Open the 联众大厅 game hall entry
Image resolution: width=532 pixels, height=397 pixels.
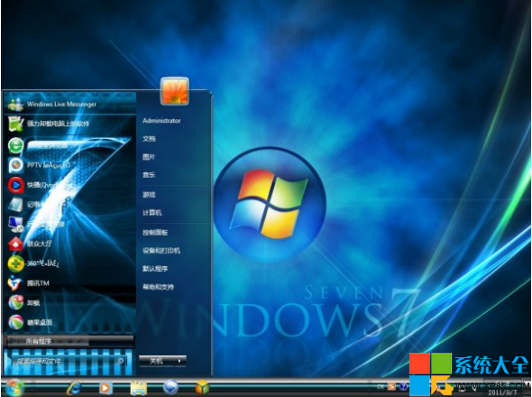[x=69, y=244]
